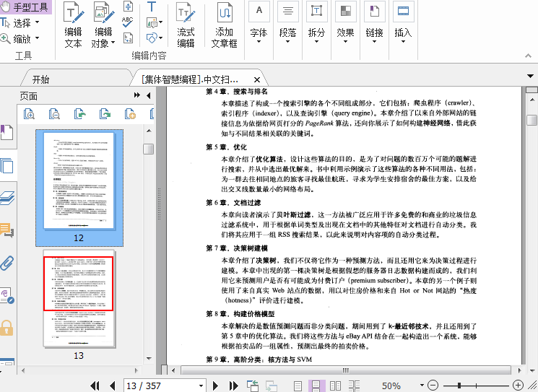Close the open PDF document tab

point(256,79)
